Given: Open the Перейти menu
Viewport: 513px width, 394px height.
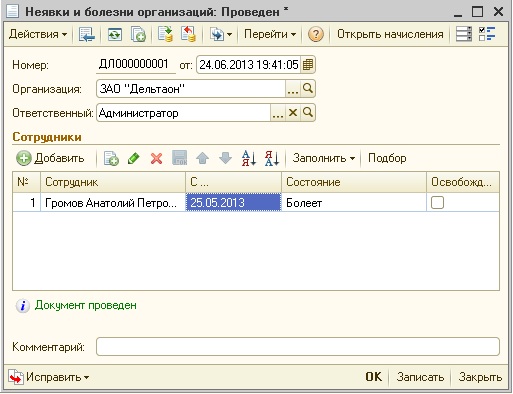Looking at the screenshot, I should [x=270, y=34].
